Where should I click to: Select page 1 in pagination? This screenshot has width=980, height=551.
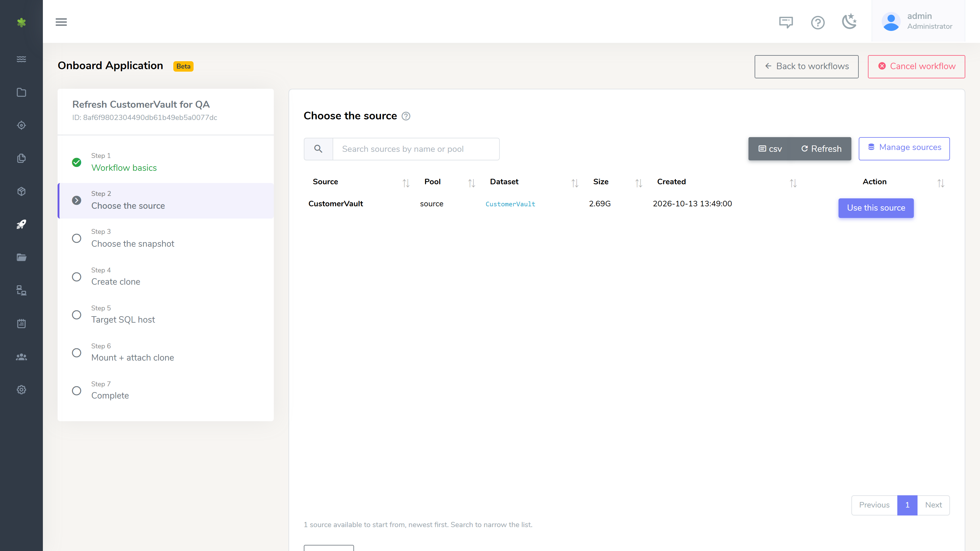(907, 505)
